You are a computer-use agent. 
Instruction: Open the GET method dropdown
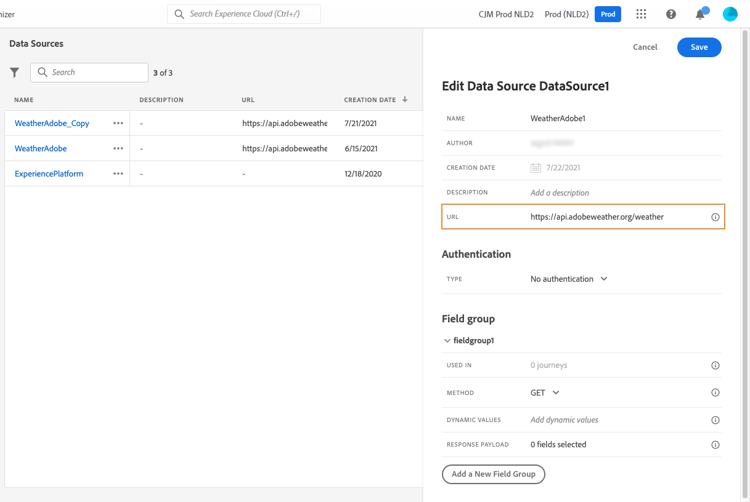tap(545, 393)
